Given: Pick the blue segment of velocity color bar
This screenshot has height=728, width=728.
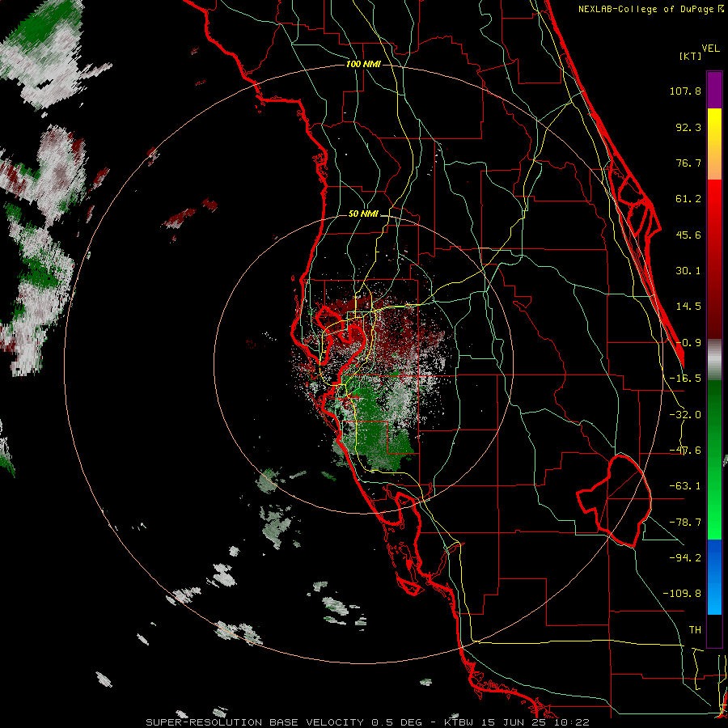Looking at the screenshot, I should 714,577.
